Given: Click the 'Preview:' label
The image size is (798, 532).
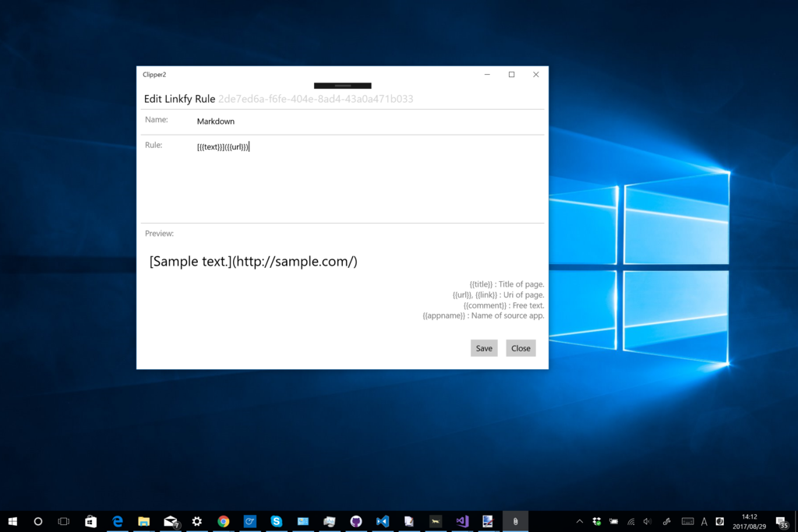Looking at the screenshot, I should tap(159, 234).
